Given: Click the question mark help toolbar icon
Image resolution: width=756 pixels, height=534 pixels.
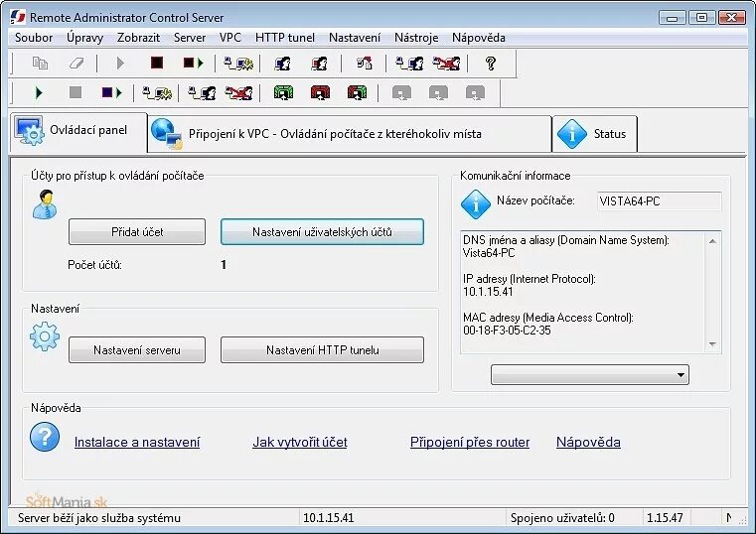Looking at the screenshot, I should [x=491, y=64].
